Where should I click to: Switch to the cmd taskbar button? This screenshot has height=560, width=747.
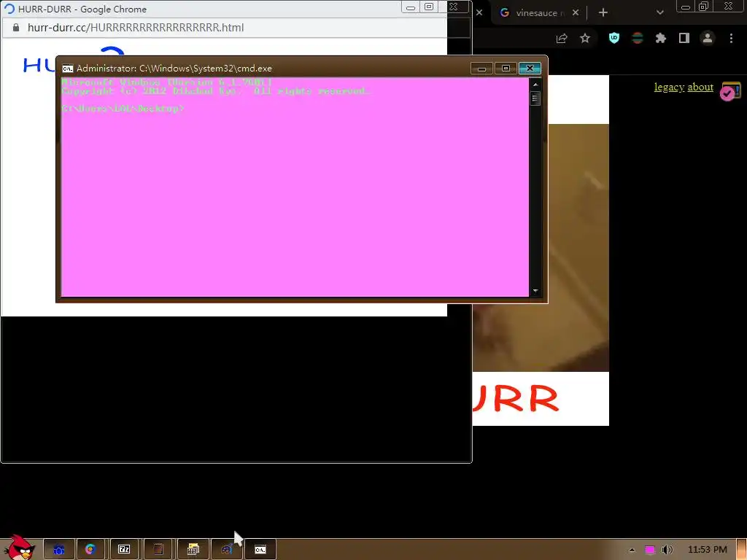coord(260,550)
